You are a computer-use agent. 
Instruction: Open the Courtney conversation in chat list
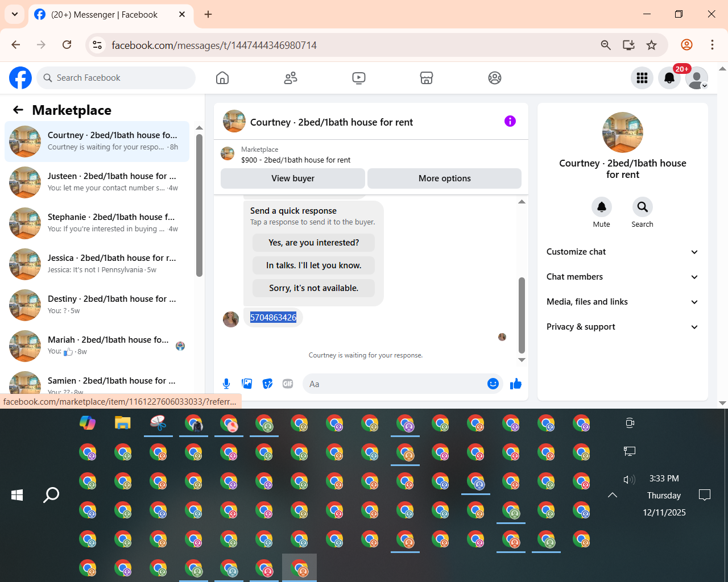[x=97, y=142]
